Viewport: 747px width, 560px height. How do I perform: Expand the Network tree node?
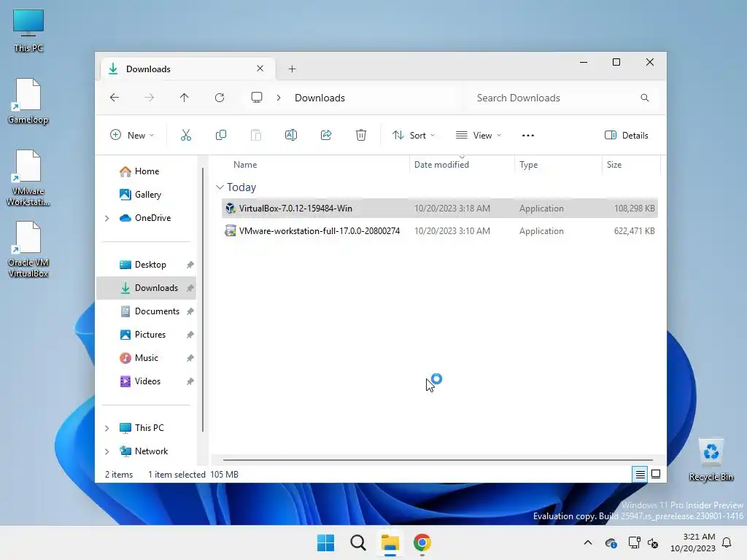tap(107, 451)
